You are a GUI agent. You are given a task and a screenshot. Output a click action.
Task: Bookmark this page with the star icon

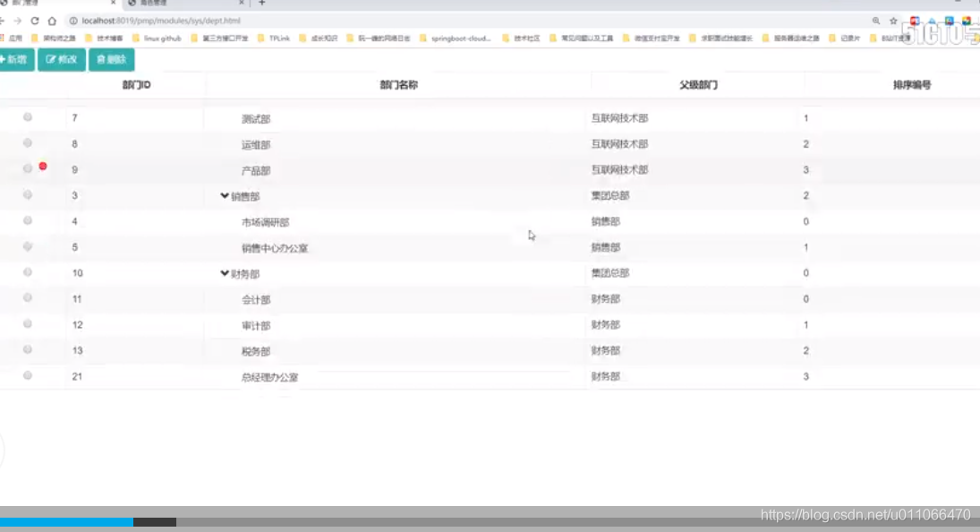[894, 21]
